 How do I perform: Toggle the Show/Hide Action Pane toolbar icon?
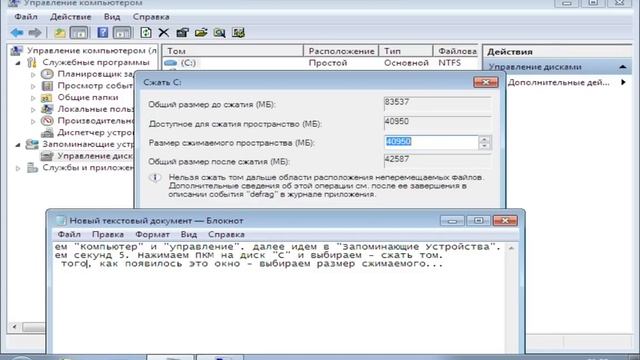pos(122,33)
